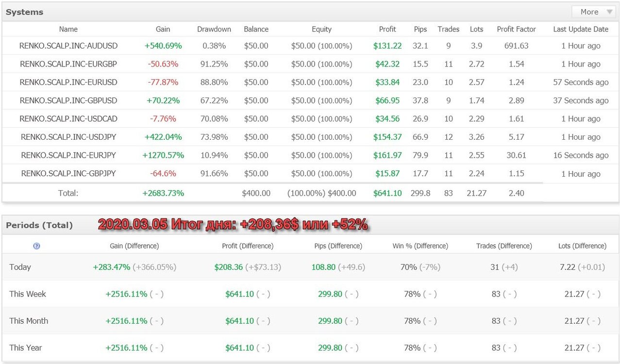Sort systems by Drawdown column header
This screenshot has height=364, width=620.
(214, 29)
